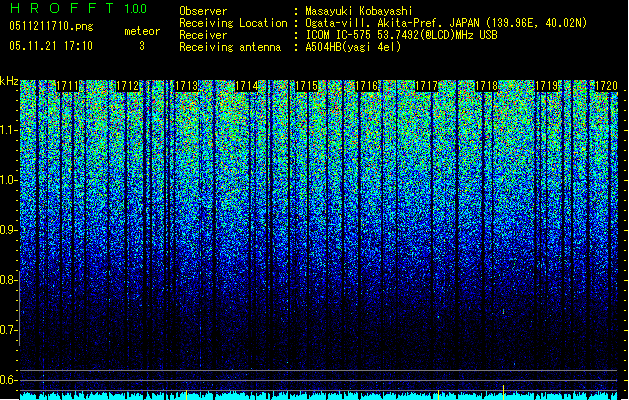
Task: Select the A504HB(yagi 4el) antenna text
Action: click(353, 47)
